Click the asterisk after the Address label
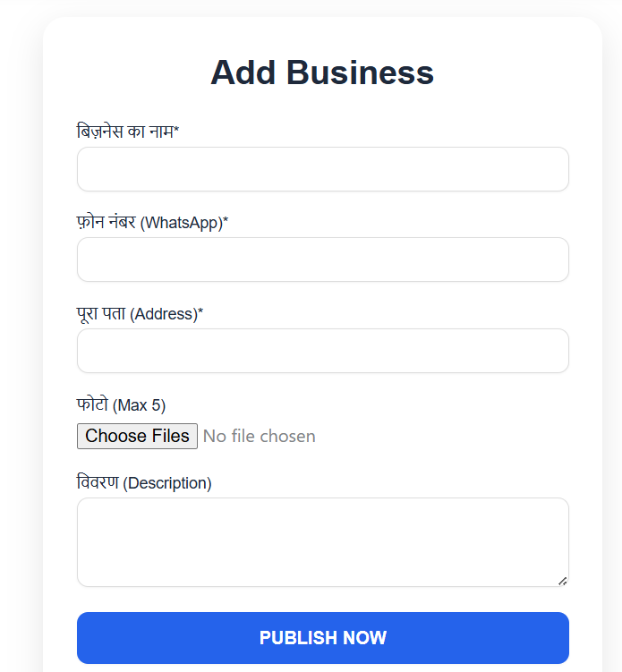622x672 pixels. 200,313
